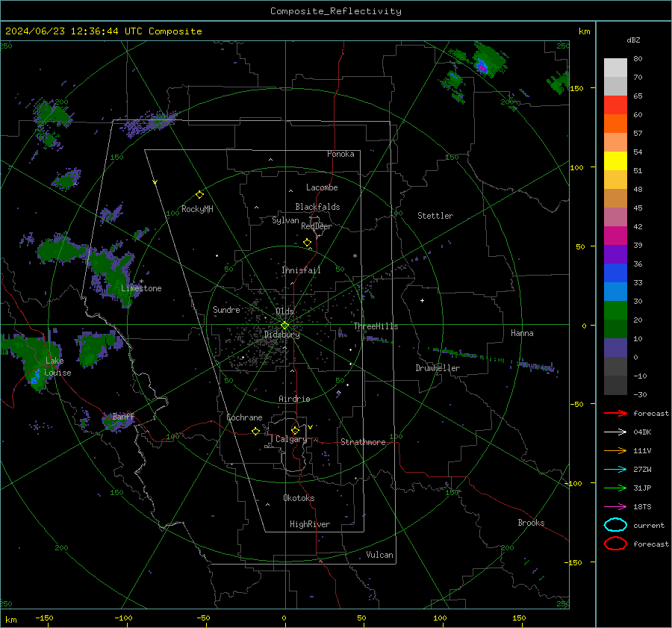Click the yellow diamond marker near Cochrane
672x628 pixels.
point(255,431)
